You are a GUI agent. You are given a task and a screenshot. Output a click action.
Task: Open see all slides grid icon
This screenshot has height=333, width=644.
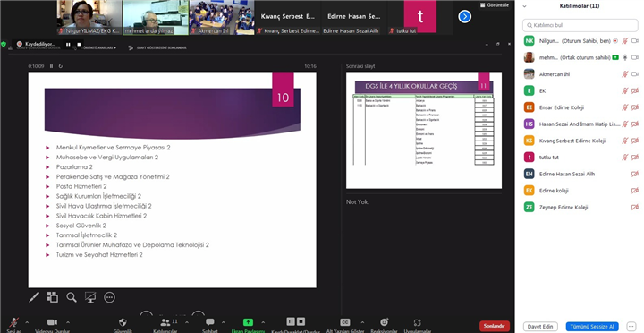(53, 297)
